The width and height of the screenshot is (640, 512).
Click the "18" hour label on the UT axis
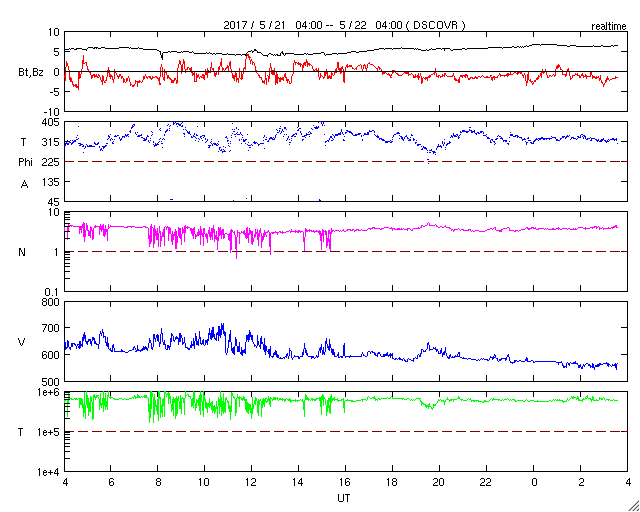coord(392,483)
